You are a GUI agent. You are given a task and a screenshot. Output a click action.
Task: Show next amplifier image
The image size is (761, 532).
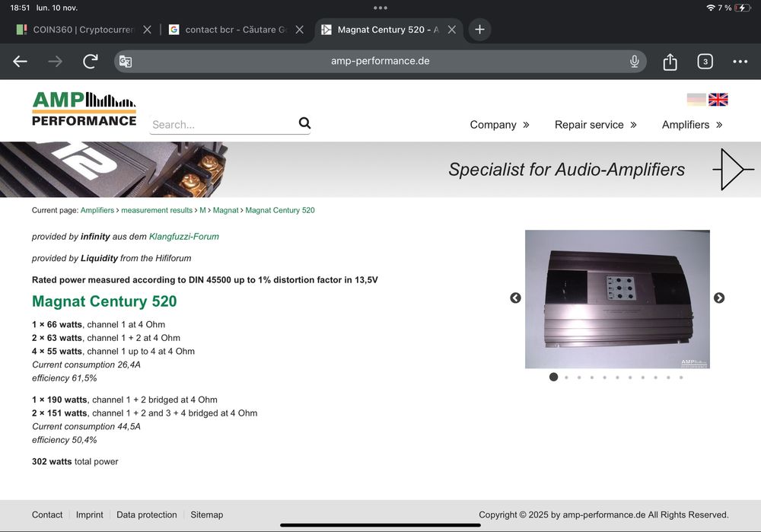click(719, 298)
